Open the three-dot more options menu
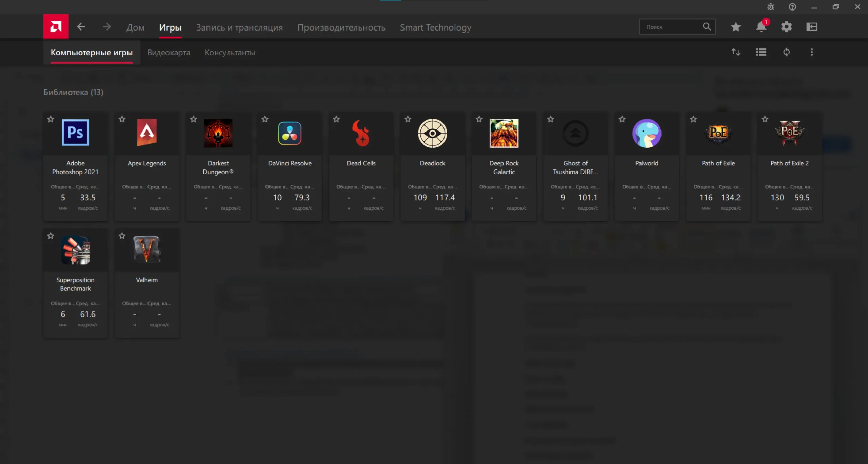868x464 pixels. [812, 52]
